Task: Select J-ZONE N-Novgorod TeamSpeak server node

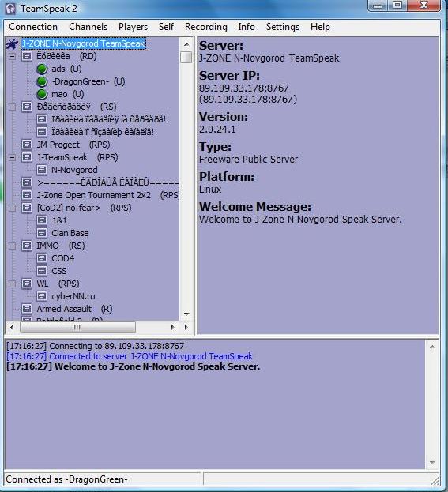Action: pos(83,43)
